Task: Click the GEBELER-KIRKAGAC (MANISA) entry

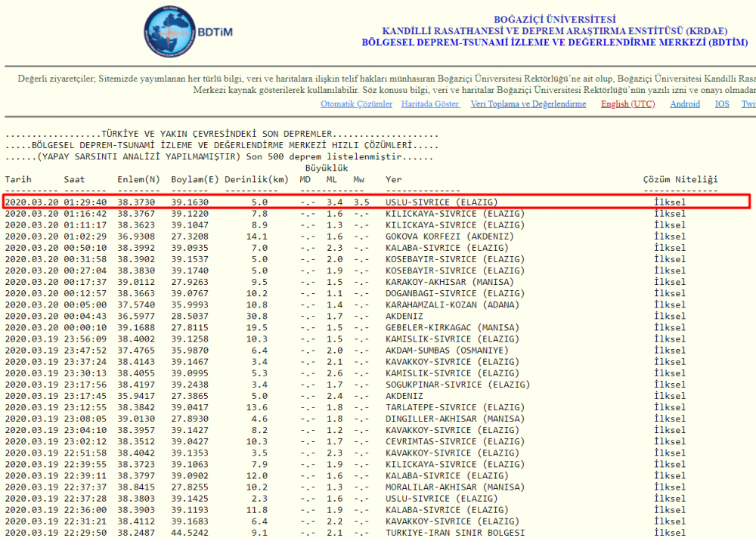Action: [x=452, y=327]
